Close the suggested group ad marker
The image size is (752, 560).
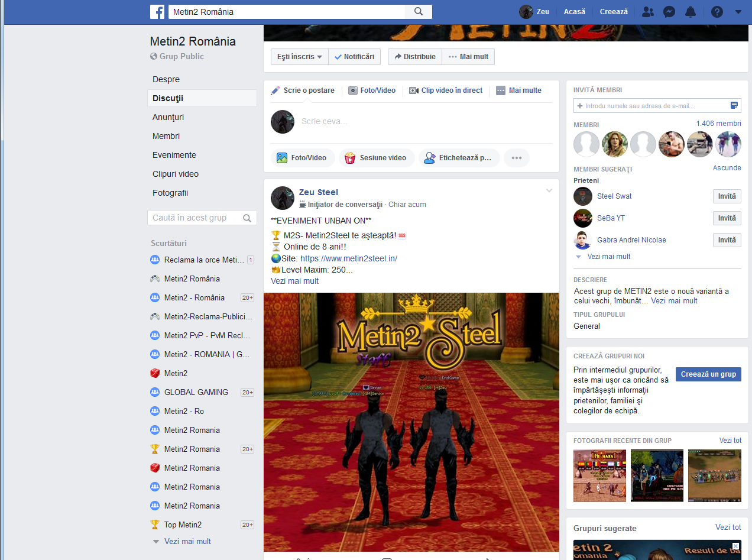pos(736,546)
